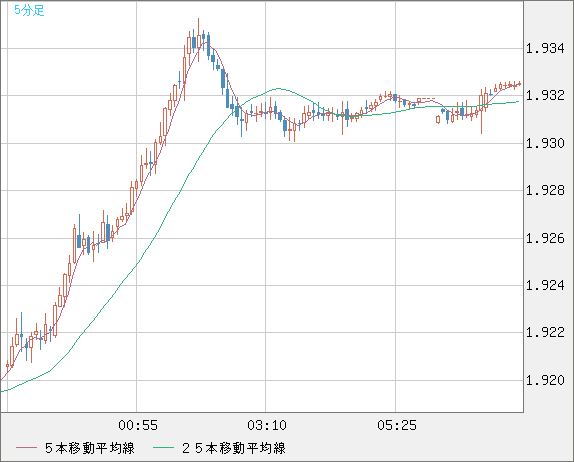Click the green legend line swatch
The image size is (574, 462).
(163, 448)
